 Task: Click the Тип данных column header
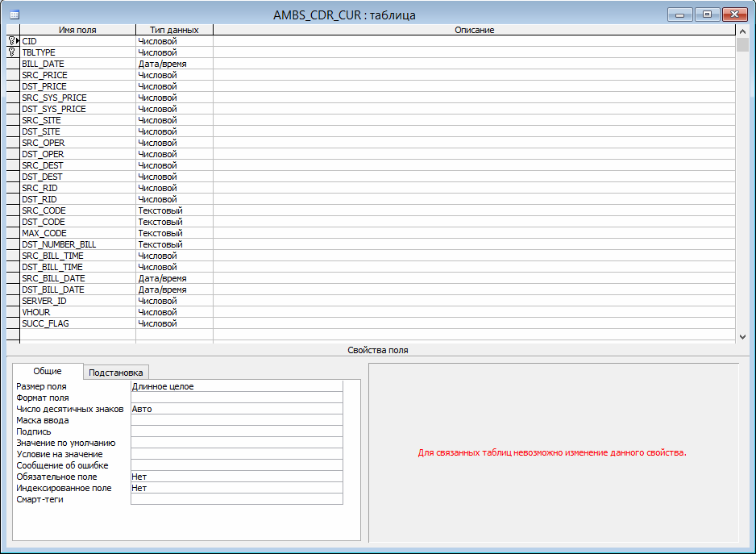point(174,30)
